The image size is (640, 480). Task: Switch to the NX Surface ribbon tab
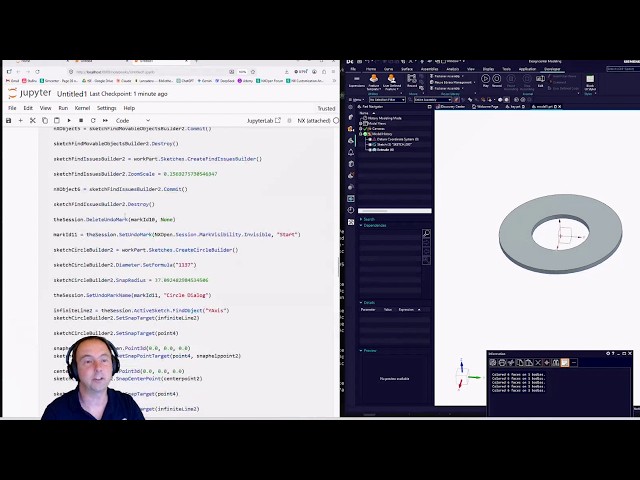pyautogui.click(x=407, y=69)
